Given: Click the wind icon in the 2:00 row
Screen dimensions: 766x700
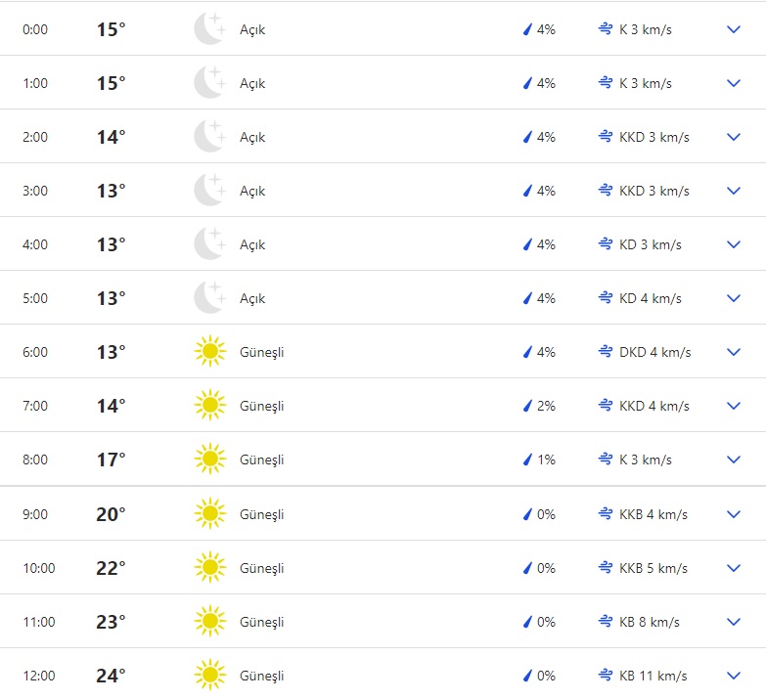Looking at the screenshot, I should [606, 137].
